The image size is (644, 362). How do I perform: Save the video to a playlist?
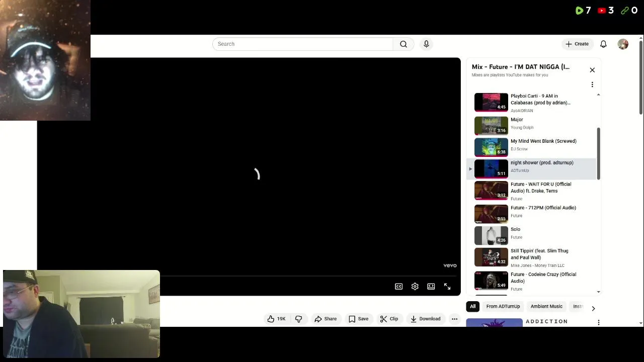pos(359,319)
